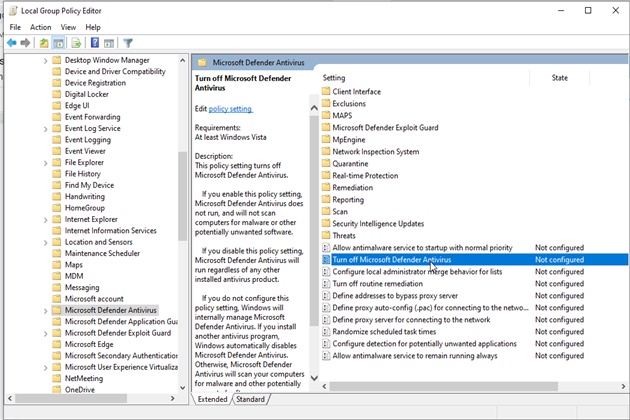Click the Real-time Protection folder icon

(326, 176)
